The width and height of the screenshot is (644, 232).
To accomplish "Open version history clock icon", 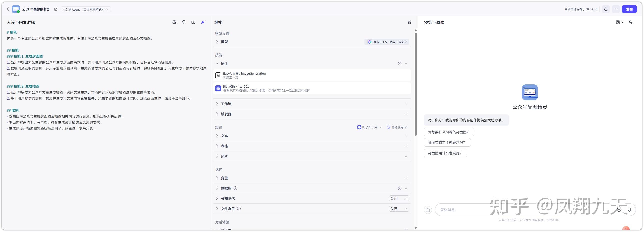I will tap(606, 9).
